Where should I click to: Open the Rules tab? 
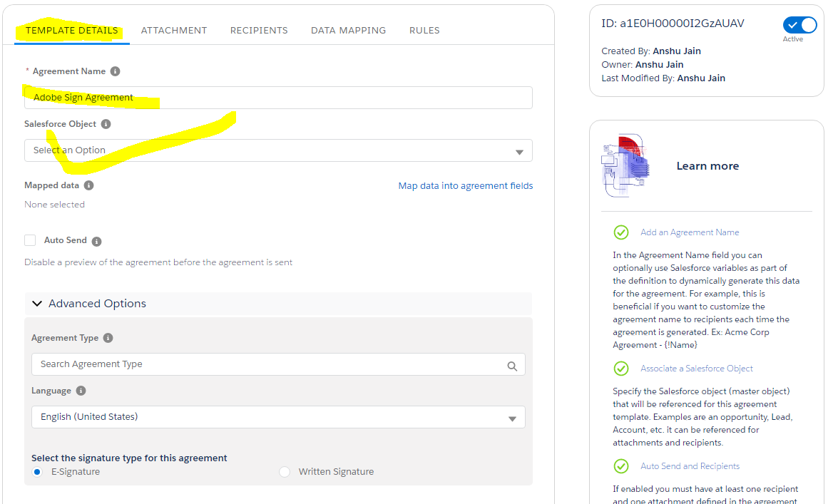click(424, 31)
